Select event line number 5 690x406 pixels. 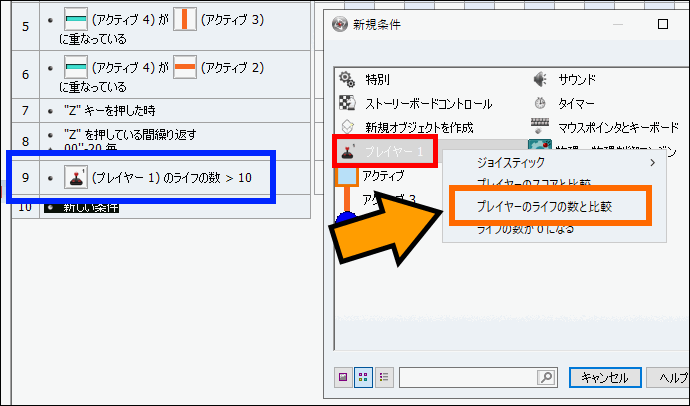pos(26,26)
